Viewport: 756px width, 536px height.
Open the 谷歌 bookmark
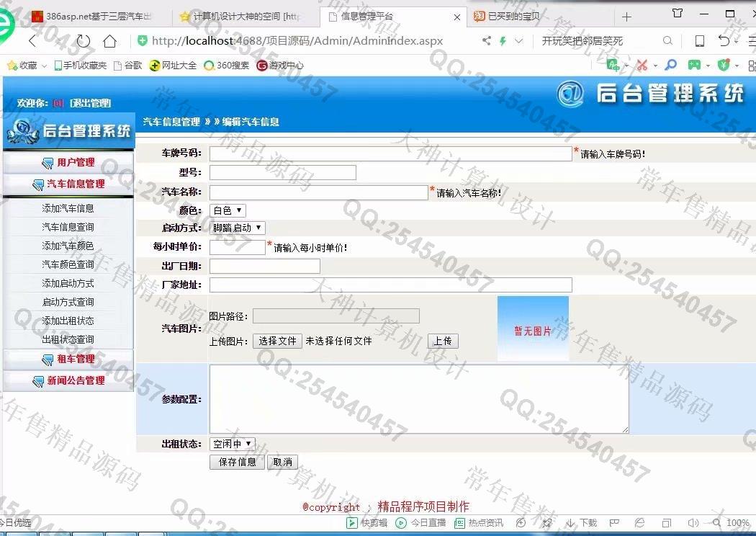click(127, 65)
